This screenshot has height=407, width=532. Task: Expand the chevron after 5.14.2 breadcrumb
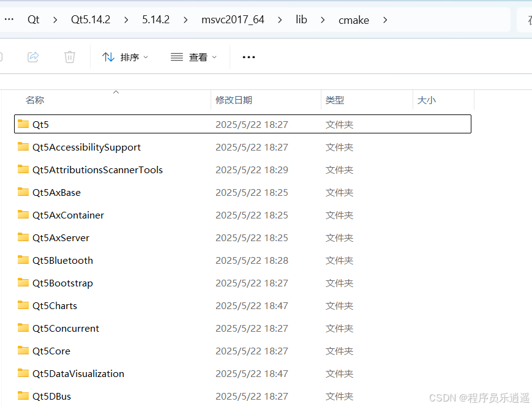[185, 20]
